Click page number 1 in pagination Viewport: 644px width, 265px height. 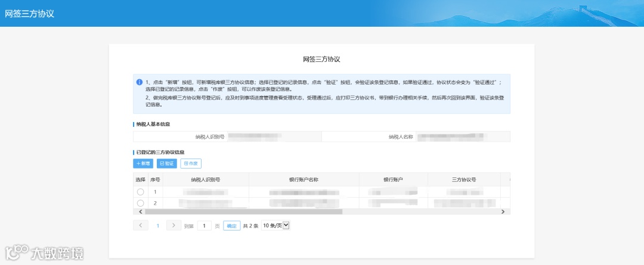click(157, 226)
